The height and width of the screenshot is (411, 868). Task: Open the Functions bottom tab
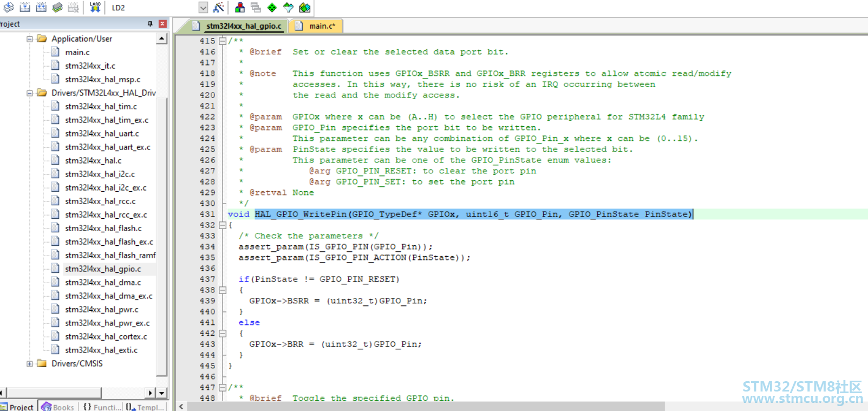tap(101, 407)
